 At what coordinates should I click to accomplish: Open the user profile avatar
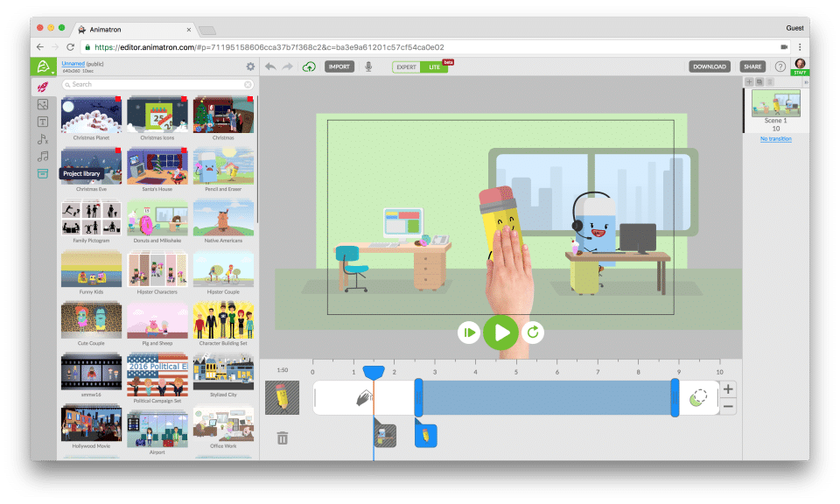pos(801,66)
